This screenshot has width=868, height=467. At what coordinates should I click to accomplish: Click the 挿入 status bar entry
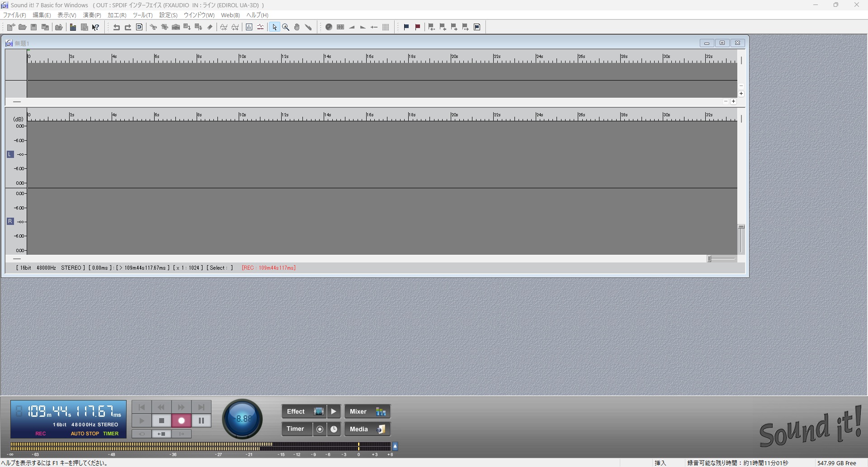(x=660, y=463)
